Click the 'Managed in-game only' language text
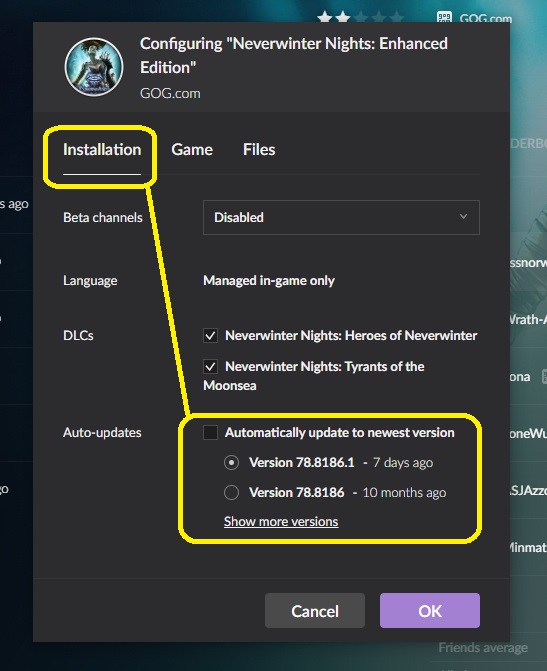Image resolution: width=547 pixels, height=671 pixels. click(x=269, y=281)
